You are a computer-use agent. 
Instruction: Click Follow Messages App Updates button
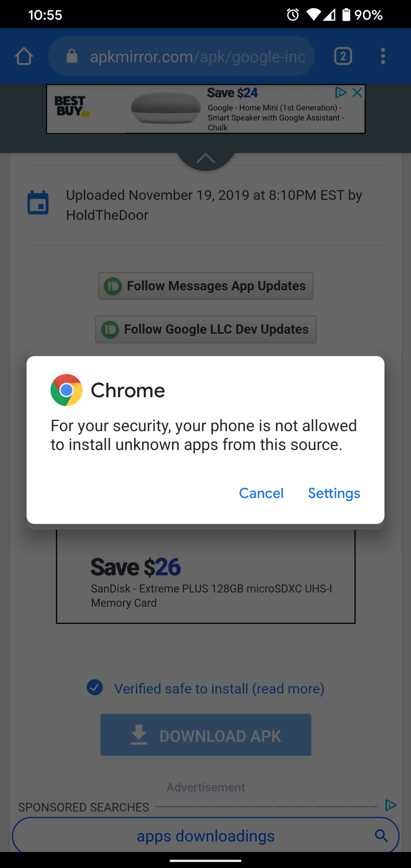point(206,286)
